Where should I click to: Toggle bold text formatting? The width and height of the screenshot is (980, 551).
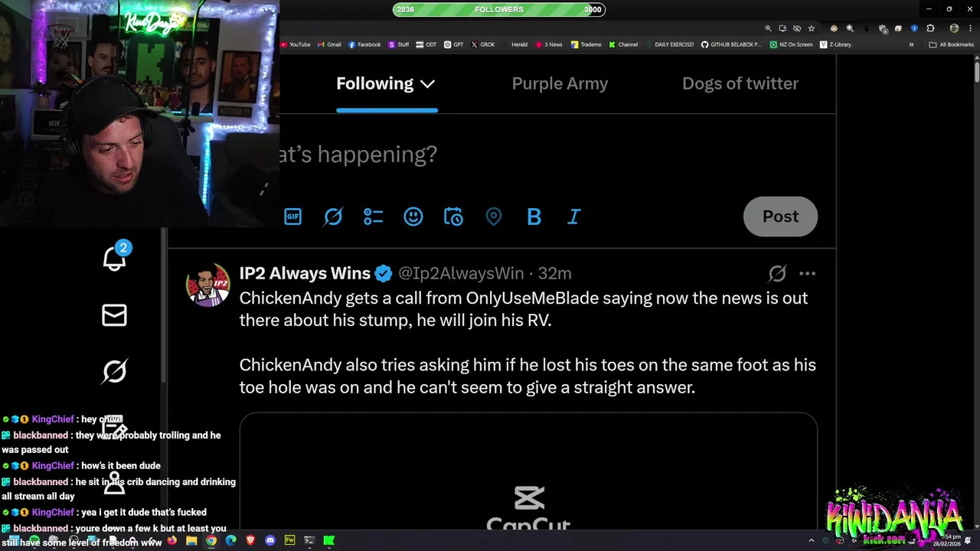click(x=534, y=217)
